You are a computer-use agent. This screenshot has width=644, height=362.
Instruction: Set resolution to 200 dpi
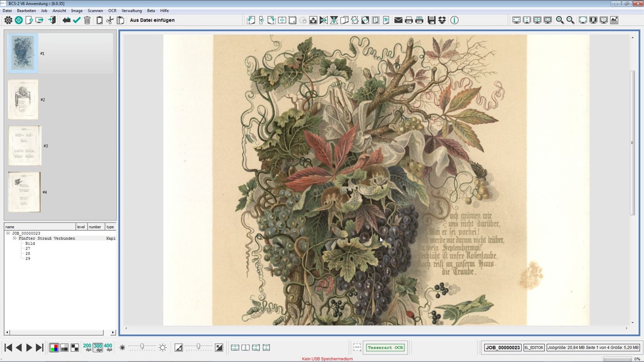(87, 348)
